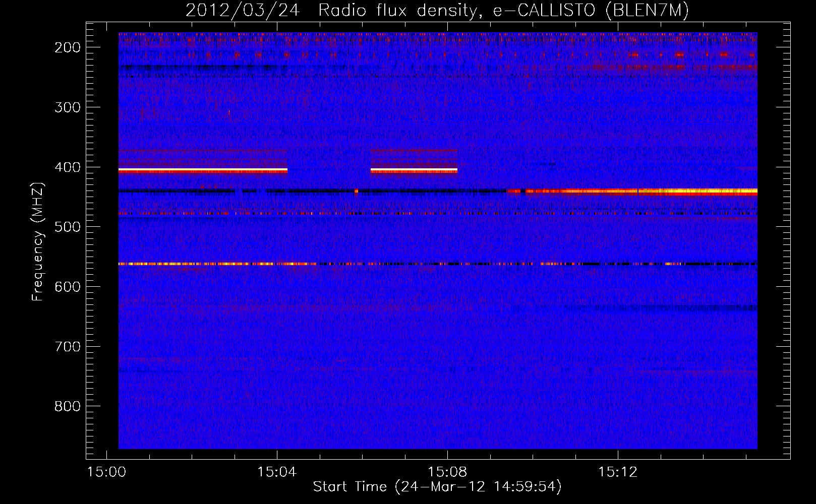This screenshot has height=504, width=816.
Task: Click the 15:04 time tick label
Action: pyautogui.click(x=277, y=472)
